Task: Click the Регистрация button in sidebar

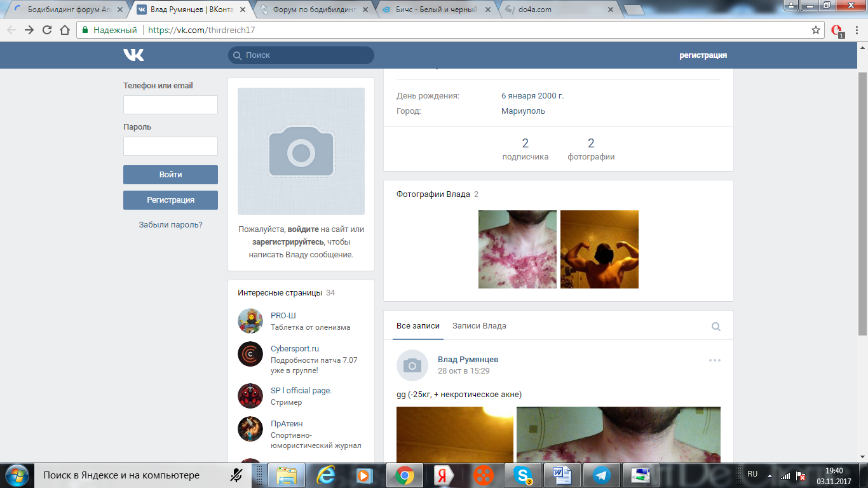Action: click(x=170, y=200)
